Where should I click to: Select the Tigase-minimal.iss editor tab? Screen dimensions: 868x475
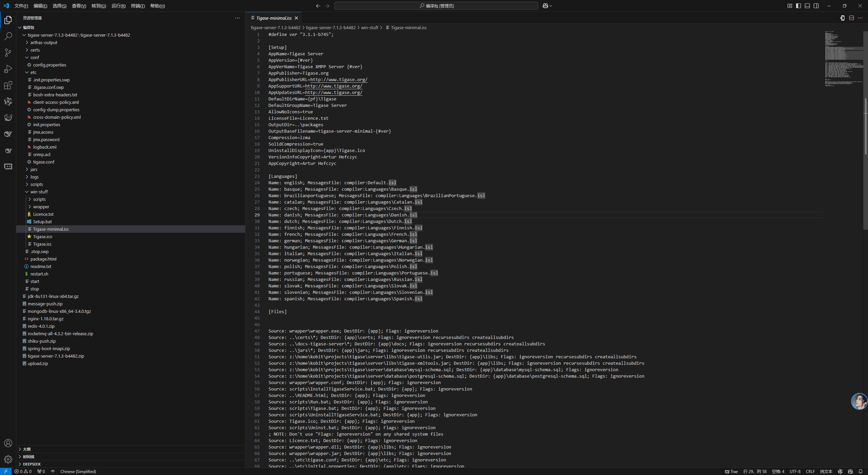[273, 18]
